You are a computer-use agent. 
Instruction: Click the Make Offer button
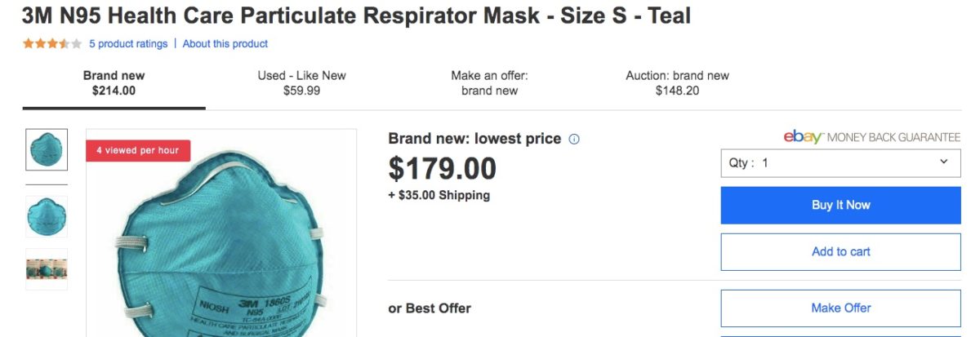pyautogui.click(x=840, y=308)
